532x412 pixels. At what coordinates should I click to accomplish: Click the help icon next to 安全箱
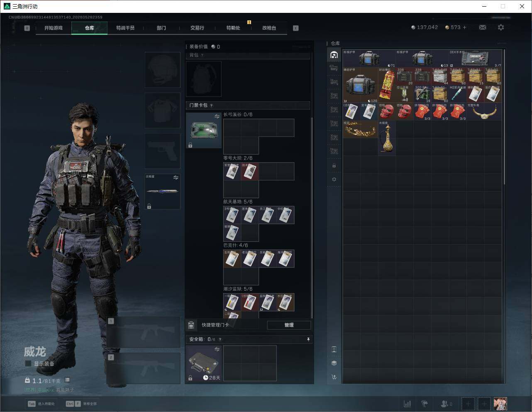(220, 339)
